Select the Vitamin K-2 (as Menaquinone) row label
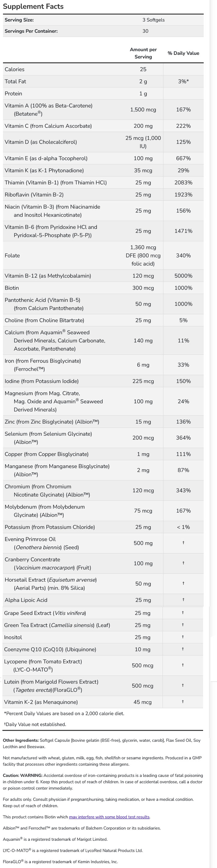 [41, 702]
